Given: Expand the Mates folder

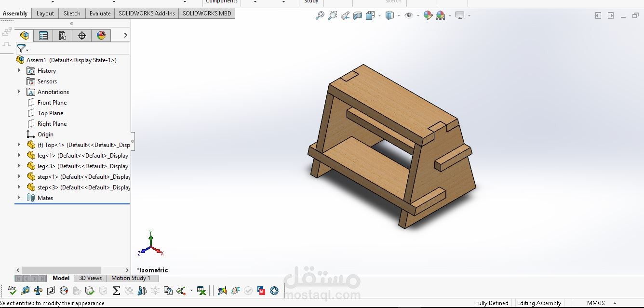Looking at the screenshot, I should point(19,198).
